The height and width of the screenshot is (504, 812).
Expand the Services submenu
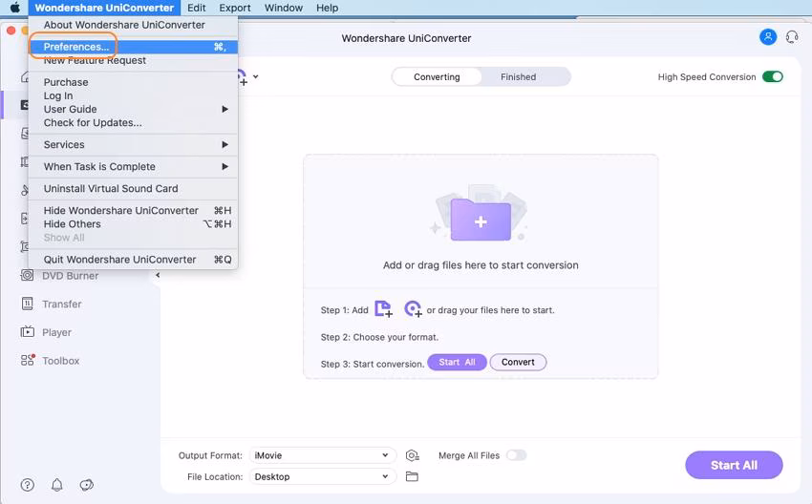pos(133,144)
